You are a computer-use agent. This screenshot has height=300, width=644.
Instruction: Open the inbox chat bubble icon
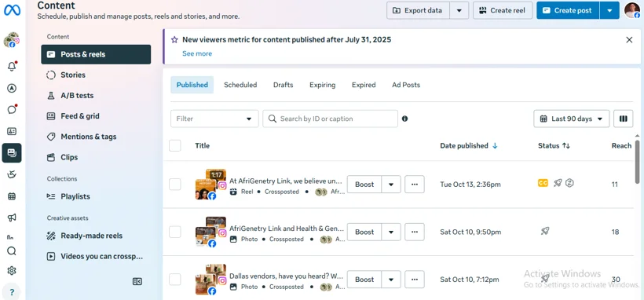12,110
